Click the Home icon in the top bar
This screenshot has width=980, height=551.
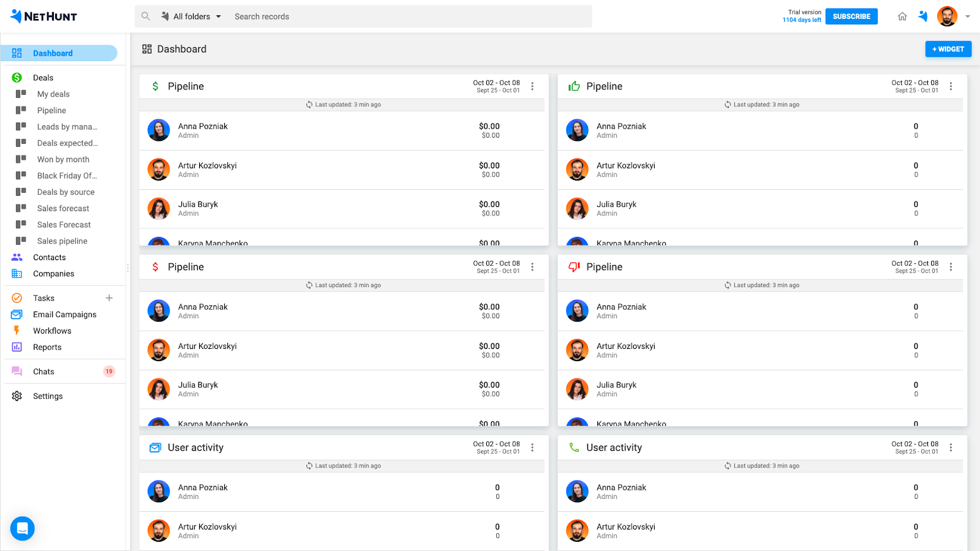click(x=902, y=17)
